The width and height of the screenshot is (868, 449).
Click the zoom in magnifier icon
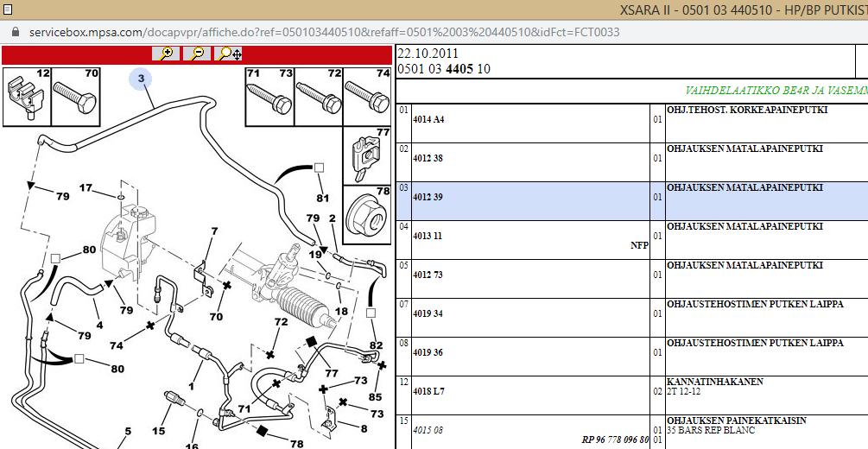coord(166,54)
